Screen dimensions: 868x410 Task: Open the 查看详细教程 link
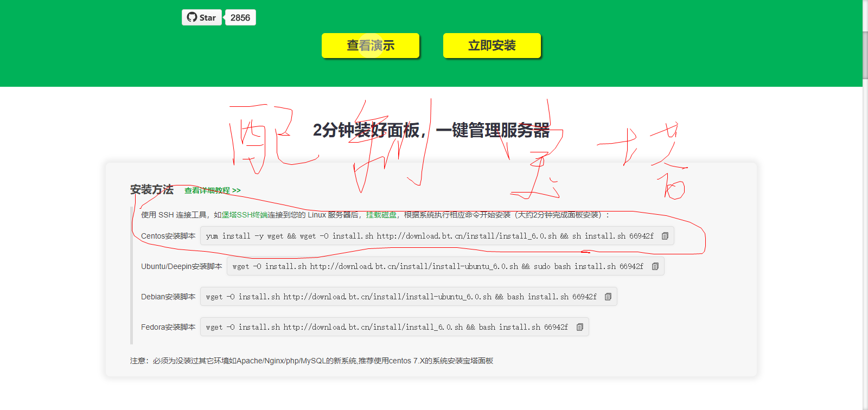point(213,190)
